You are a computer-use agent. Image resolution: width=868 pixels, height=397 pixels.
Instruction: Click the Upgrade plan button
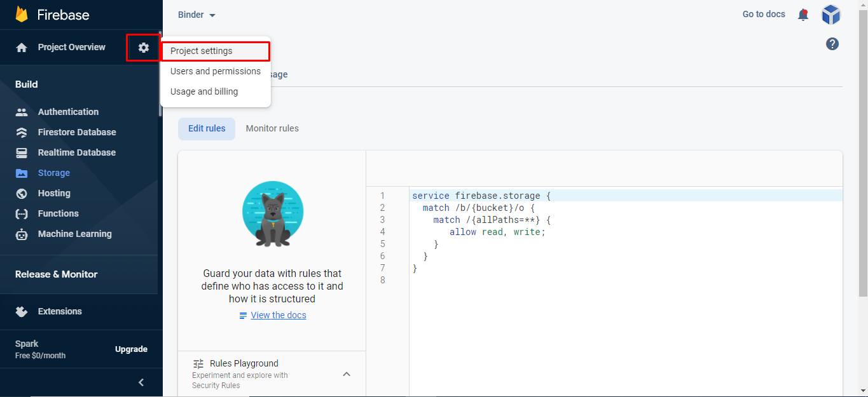131,349
